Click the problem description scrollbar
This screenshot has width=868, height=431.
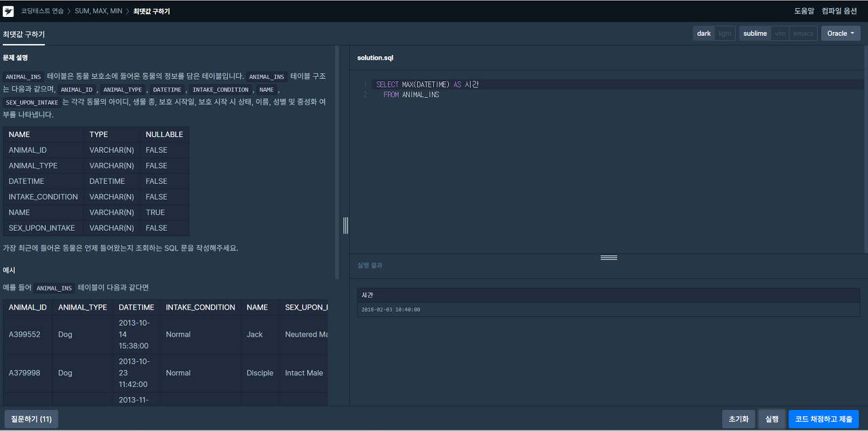point(337,163)
